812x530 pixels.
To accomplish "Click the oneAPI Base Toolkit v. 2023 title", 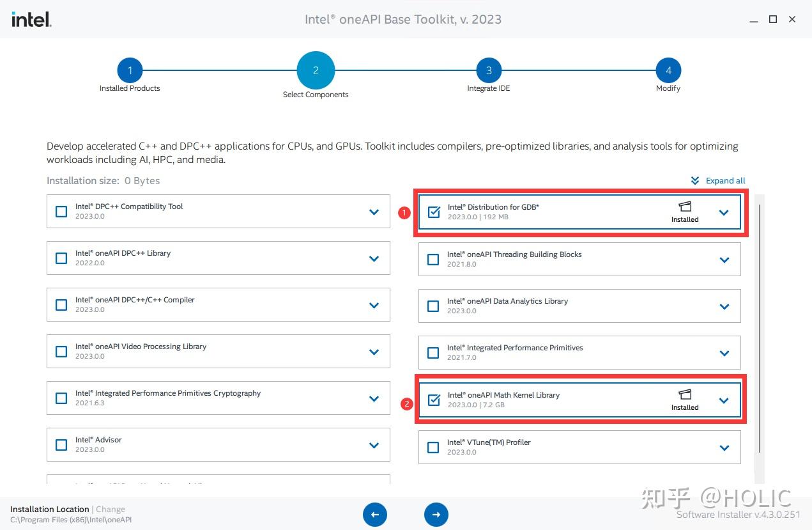I will [403, 19].
